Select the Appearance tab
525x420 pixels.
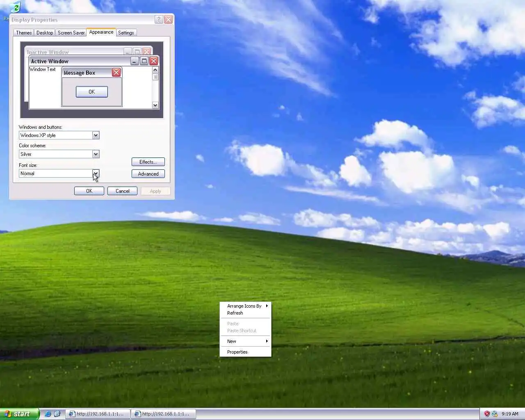point(101,32)
